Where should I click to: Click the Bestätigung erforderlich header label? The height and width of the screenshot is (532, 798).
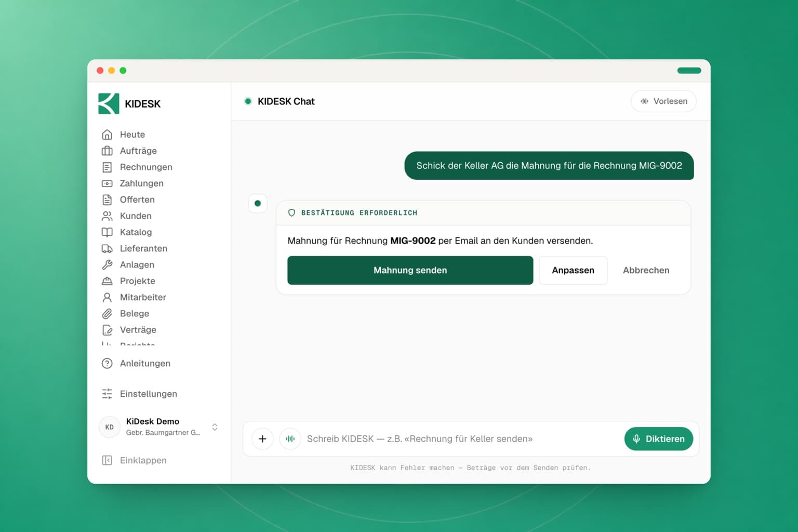pos(360,213)
